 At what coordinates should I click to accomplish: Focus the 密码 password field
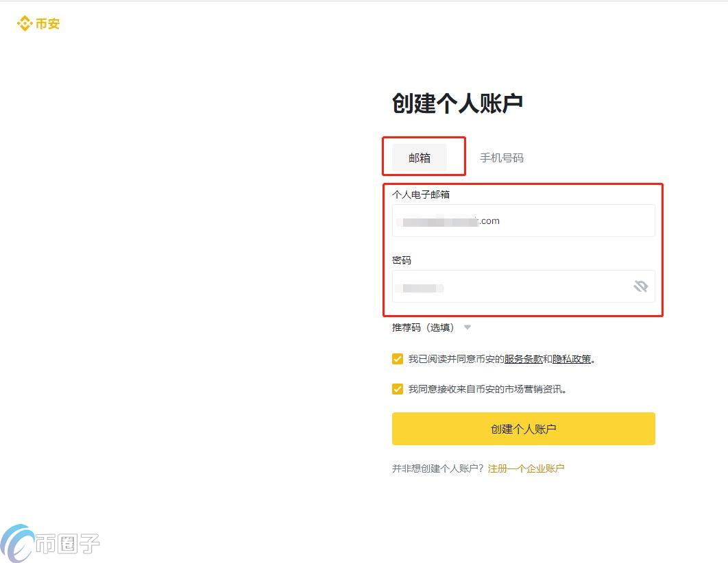point(523,286)
